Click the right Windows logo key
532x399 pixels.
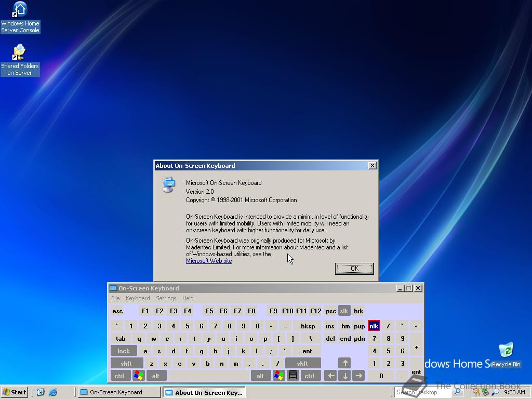(x=279, y=376)
